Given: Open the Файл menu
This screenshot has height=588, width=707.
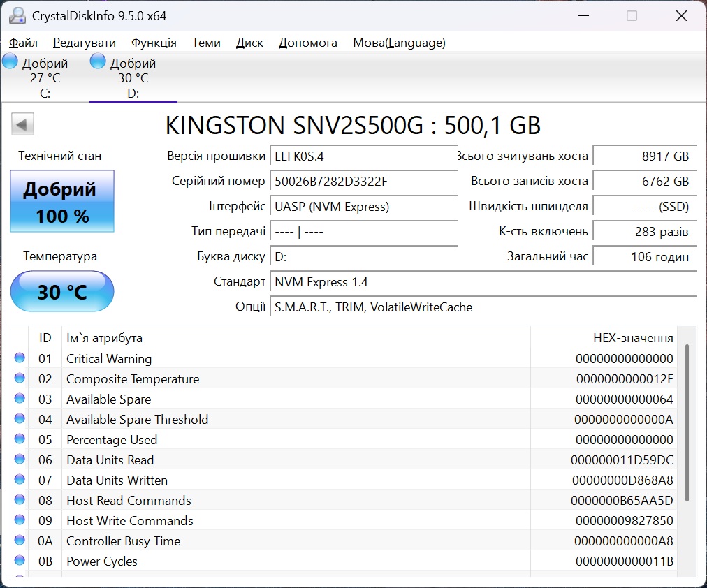Looking at the screenshot, I should click(x=24, y=43).
